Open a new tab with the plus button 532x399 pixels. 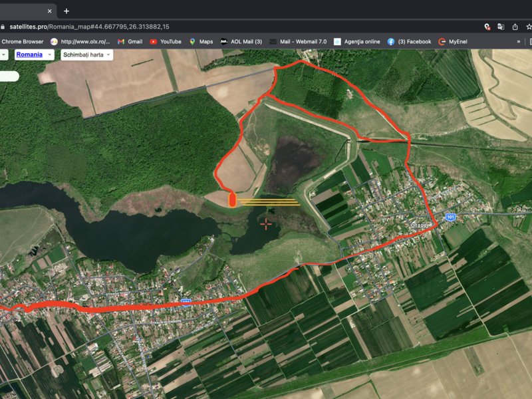66,11
